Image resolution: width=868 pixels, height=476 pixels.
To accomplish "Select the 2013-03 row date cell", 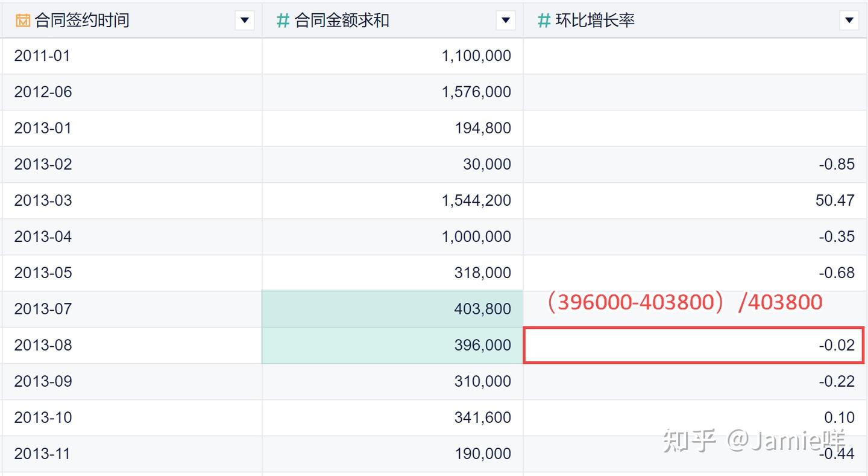I will pyautogui.click(x=43, y=200).
